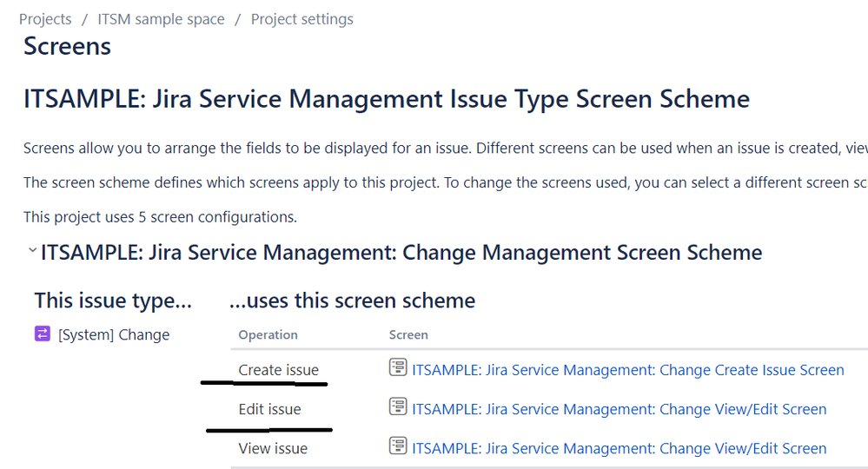868x469 pixels.
Task: Open Change View/Edit Screen link for Edit issue
Action: coord(619,409)
